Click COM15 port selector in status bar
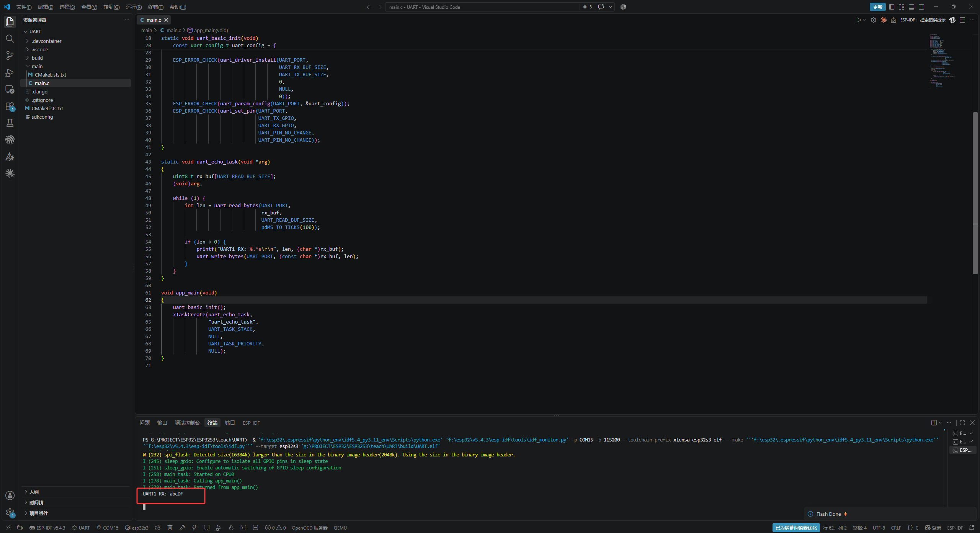The image size is (980, 533). click(x=108, y=528)
